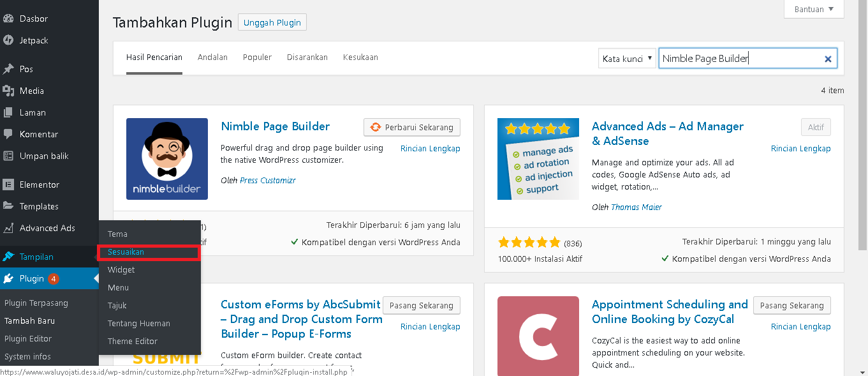
Task: Visit author link Press Customizr
Action: pyautogui.click(x=268, y=181)
